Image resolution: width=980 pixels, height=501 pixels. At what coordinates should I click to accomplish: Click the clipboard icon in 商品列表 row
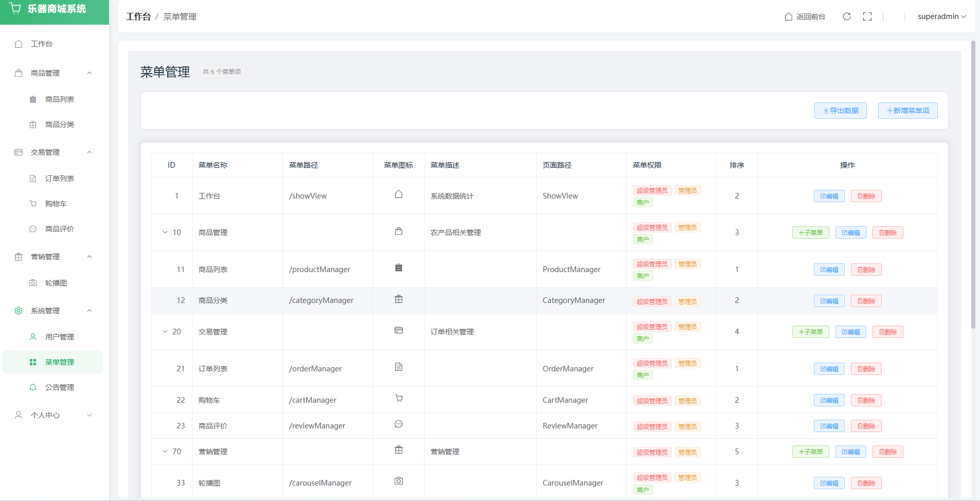(398, 268)
